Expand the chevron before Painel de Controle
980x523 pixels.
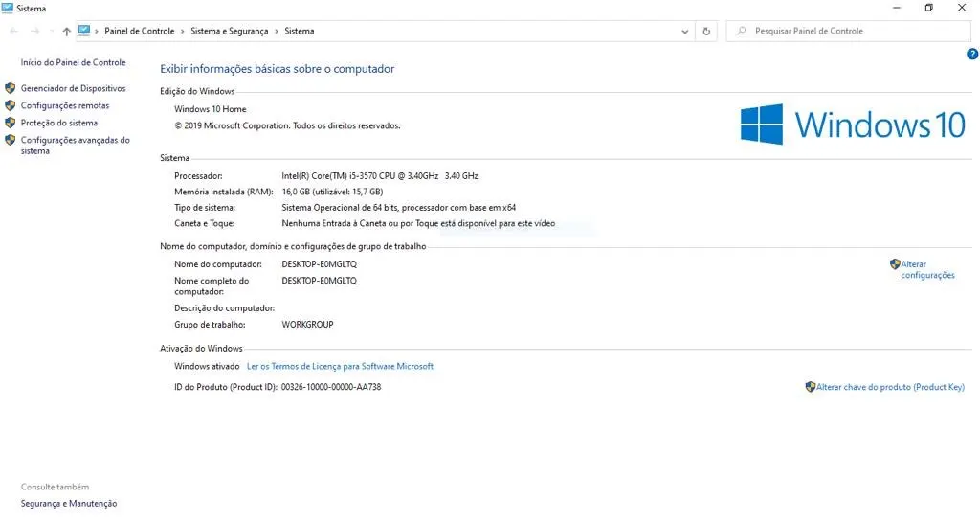[97, 32]
